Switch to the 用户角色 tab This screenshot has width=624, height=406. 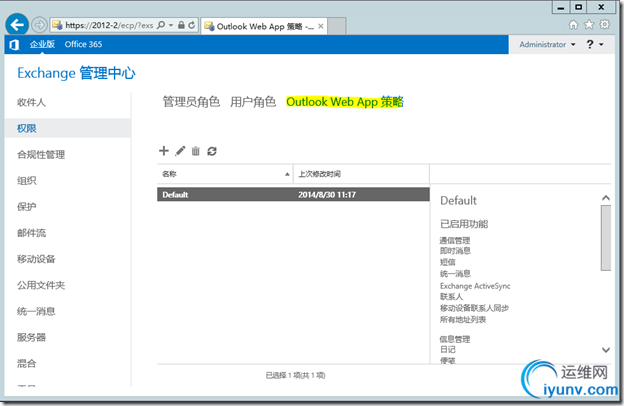tap(253, 102)
